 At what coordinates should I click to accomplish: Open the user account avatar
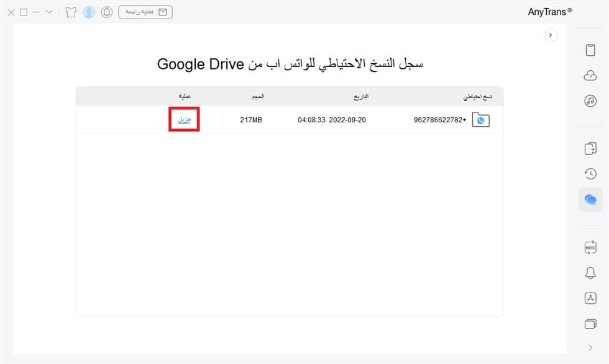[88, 12]
